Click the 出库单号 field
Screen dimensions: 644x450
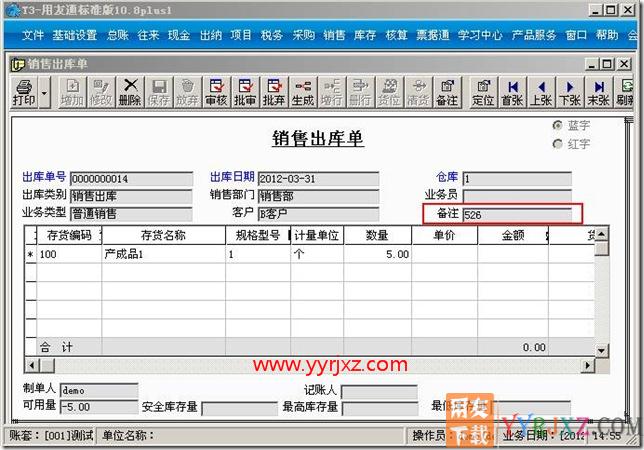point(130,180)
